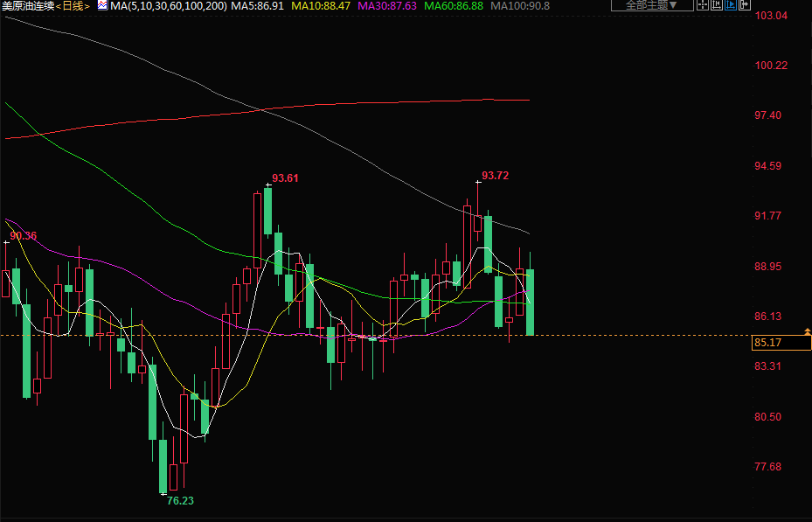
Task: Click the 76.23 low price label
Action: click(180, 501)
